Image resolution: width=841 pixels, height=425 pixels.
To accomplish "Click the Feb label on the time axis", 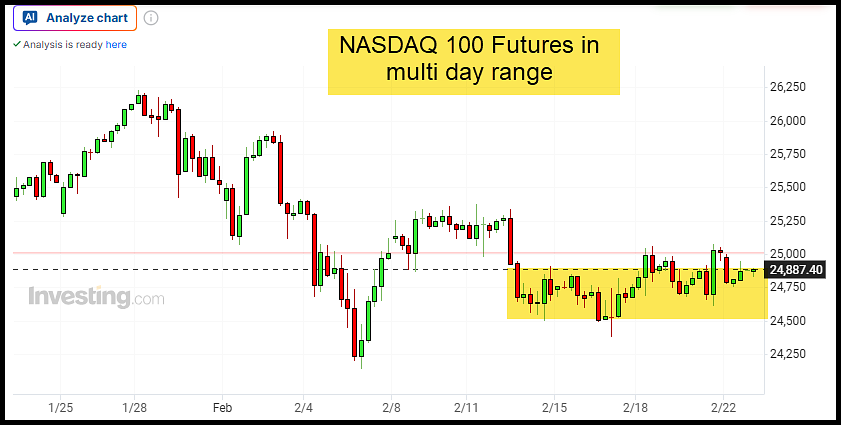I will [x=222, y=408].
